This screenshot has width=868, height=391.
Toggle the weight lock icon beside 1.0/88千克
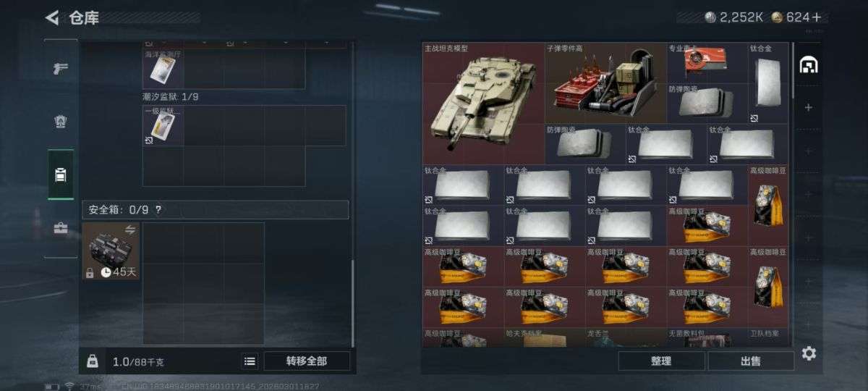pyautogui.click(x=93, y=361)
